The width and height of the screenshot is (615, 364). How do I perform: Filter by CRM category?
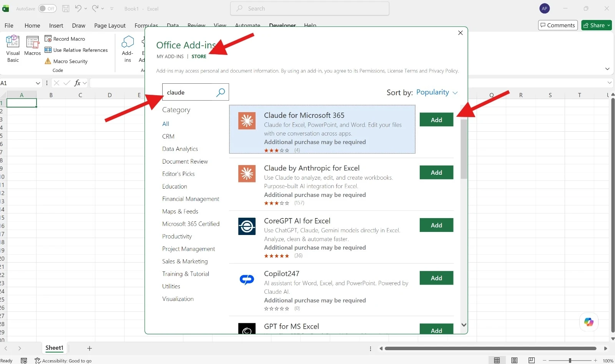coord(168,136)
